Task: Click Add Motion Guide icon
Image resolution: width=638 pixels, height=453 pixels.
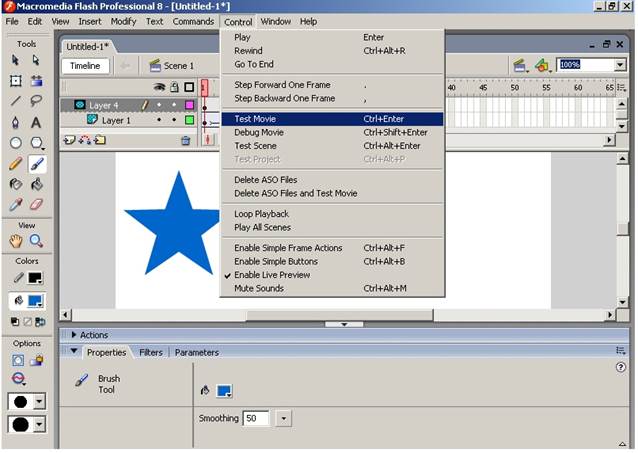Action: 85,140
